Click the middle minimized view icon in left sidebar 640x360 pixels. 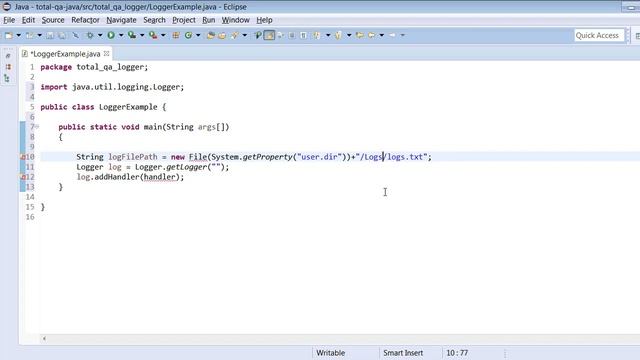coord(8,67)
